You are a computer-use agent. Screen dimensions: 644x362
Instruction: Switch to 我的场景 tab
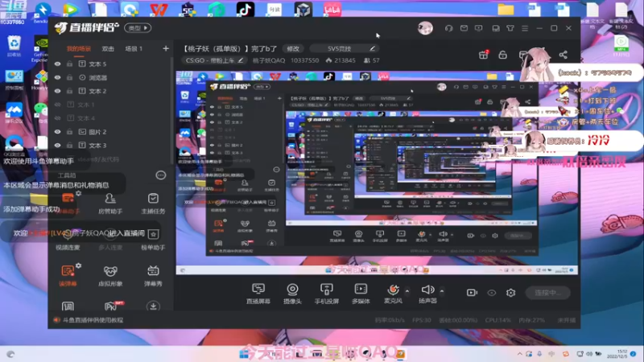(78, 49)
